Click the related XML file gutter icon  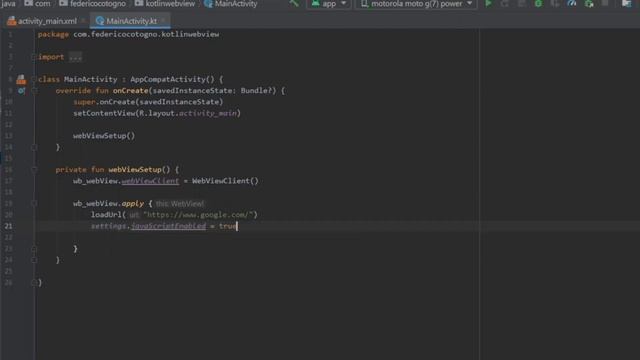click(21, 80)
